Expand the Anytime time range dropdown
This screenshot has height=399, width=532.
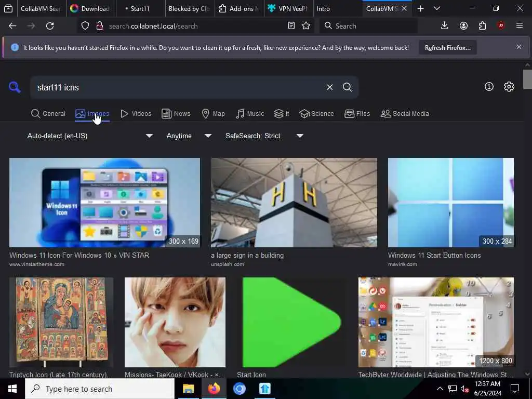click(189, 136)
